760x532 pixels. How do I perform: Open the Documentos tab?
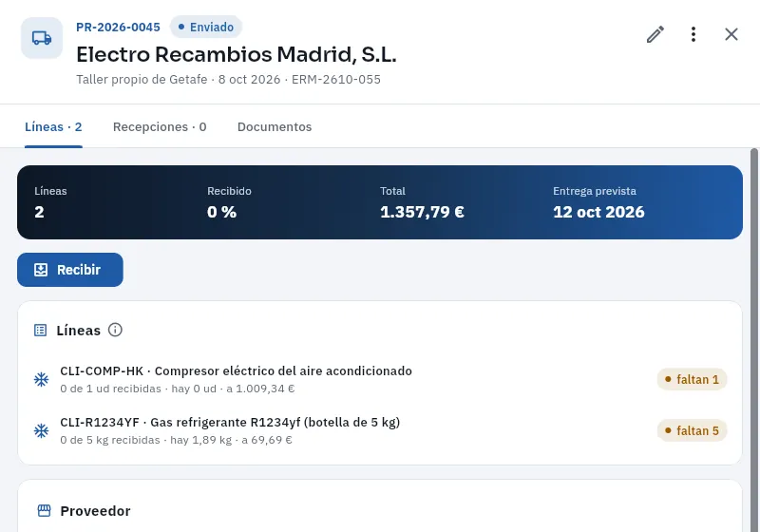[x=275, y=127]
